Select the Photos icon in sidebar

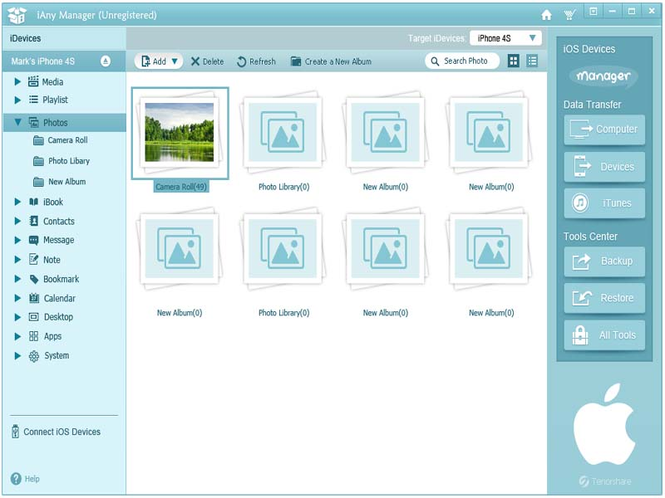[x=34, y=122]
